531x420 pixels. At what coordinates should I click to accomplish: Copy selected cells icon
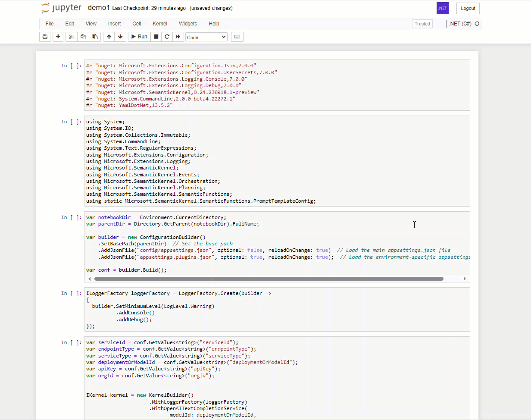83,37
